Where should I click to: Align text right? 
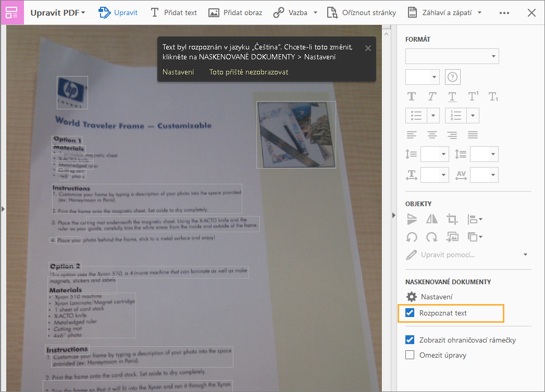[x=452, y=135]
